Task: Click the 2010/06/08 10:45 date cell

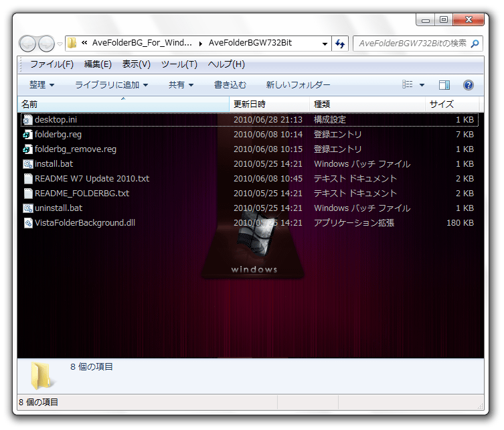Action: click(268, 179)
